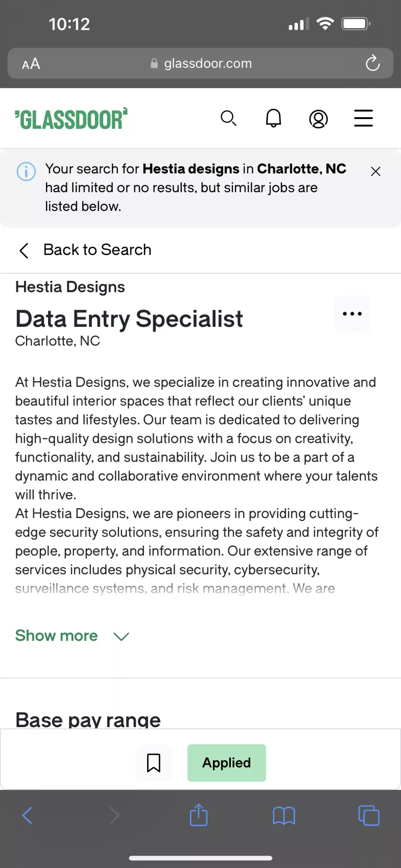Open the hamburger menu

point(364,118)
